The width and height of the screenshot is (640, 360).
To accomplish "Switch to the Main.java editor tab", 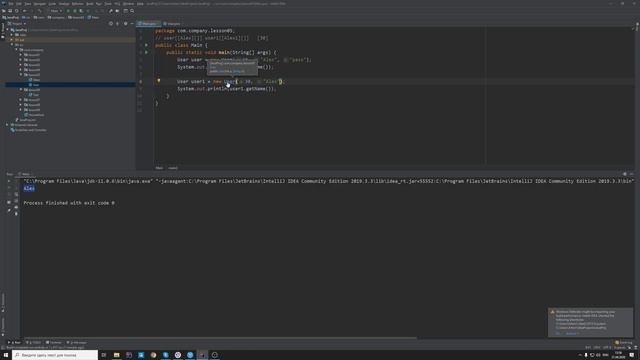I will pyautogui.click(x=148, y=24).
